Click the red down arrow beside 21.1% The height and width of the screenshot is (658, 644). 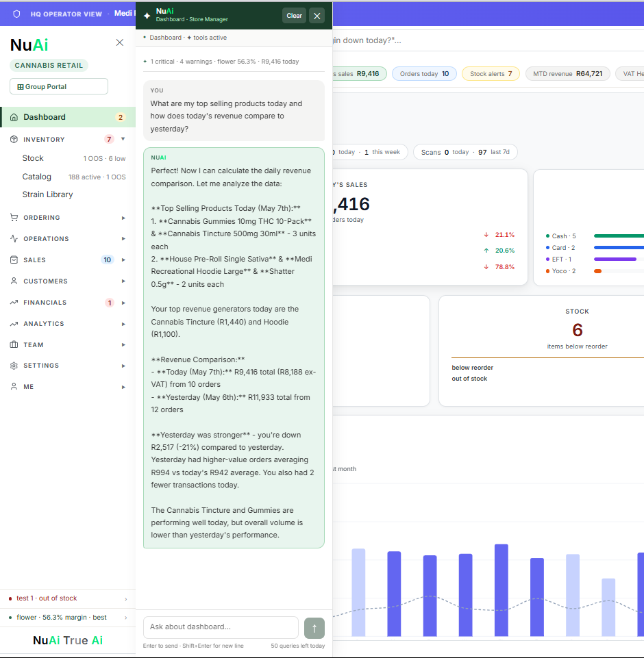coord(486,235)
